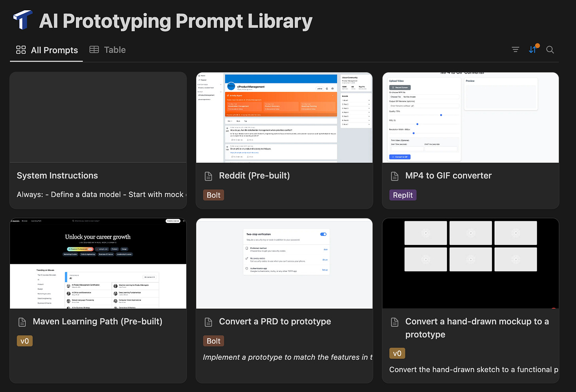Open the filter icon in the toolbar

515,49
